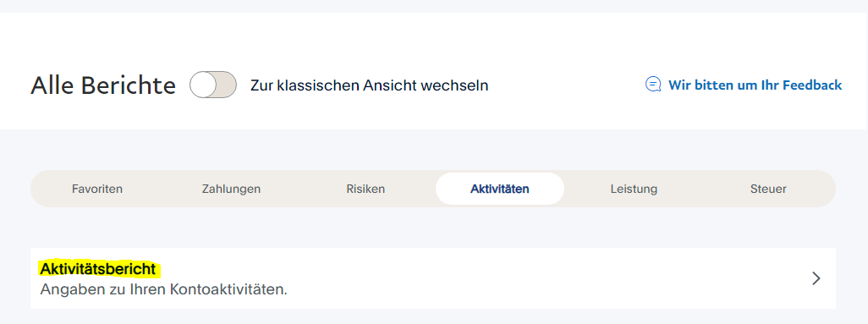868x324 pixels.
Task: Click the right chevron on Aktivitätsbericht row
Action: pyautogui.click(x=816, y=278)
